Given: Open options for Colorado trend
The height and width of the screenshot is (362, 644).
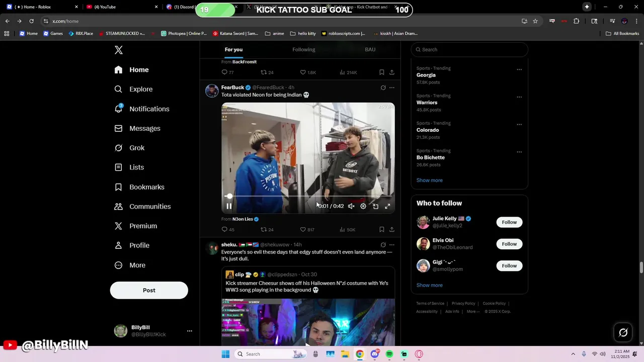Looking at the screenshot, I should (x=519, y=124).
